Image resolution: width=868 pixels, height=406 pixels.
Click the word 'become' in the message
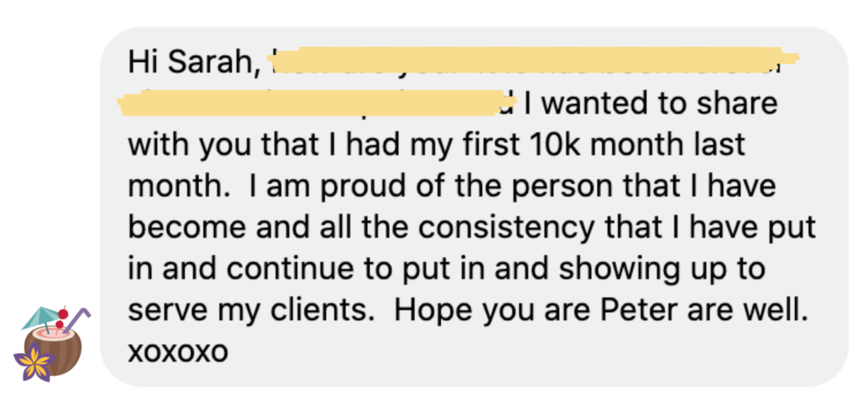[x=177, y=228]
